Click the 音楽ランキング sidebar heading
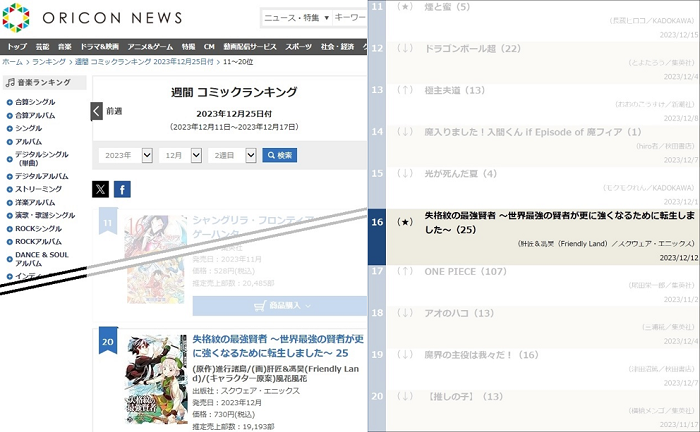 [44, 82]
